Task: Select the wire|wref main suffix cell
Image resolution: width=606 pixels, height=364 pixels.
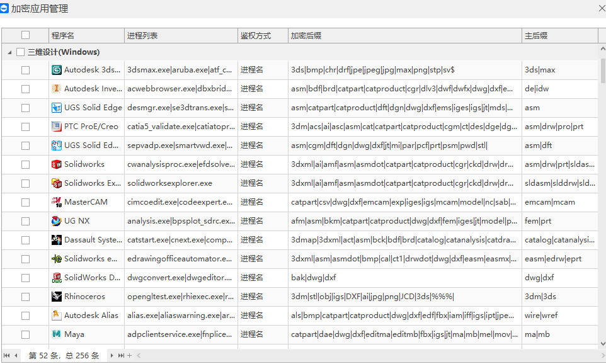Action: coord(560,316)
